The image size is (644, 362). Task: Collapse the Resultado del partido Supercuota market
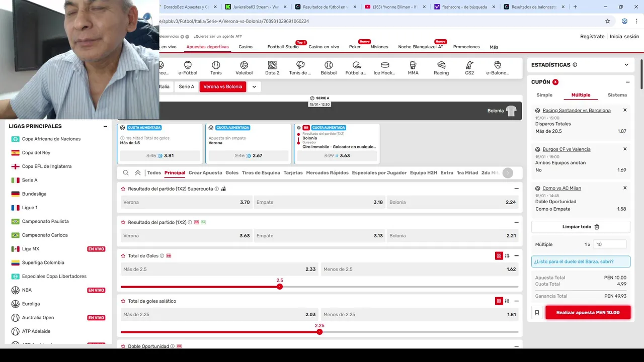[516, 189]
